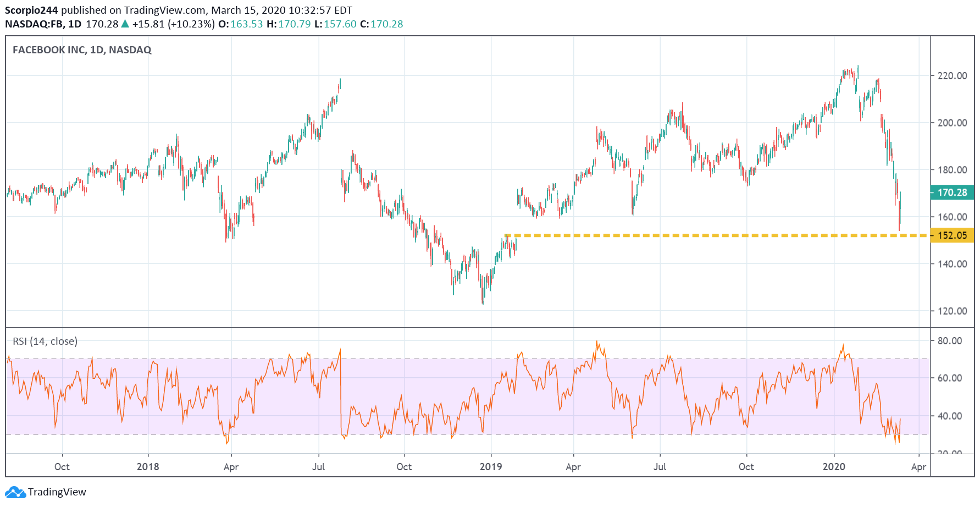Click the FACEBOOK INC, 1D, NASDAQ chart title

pyautogui.click(x=82, y=50)
